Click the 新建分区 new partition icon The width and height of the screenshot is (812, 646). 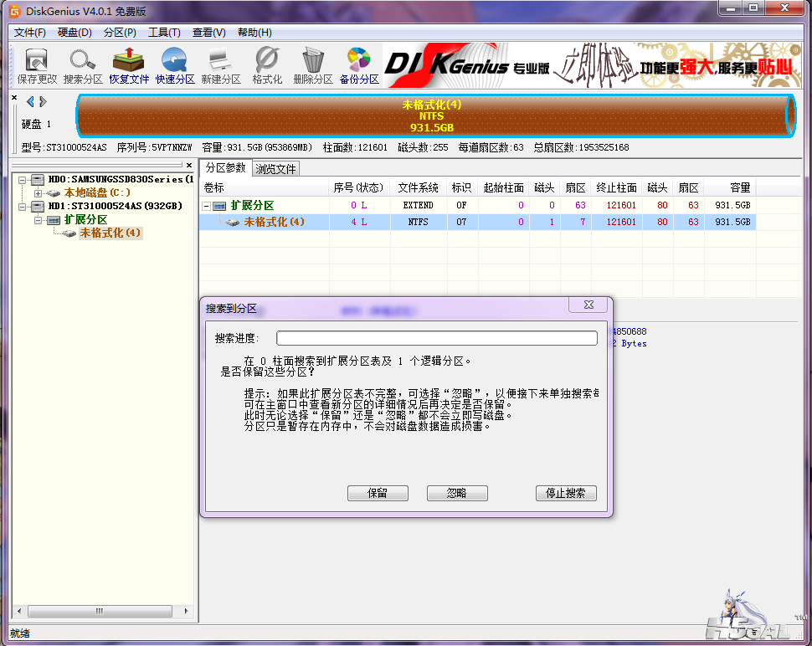click(221, 66)
